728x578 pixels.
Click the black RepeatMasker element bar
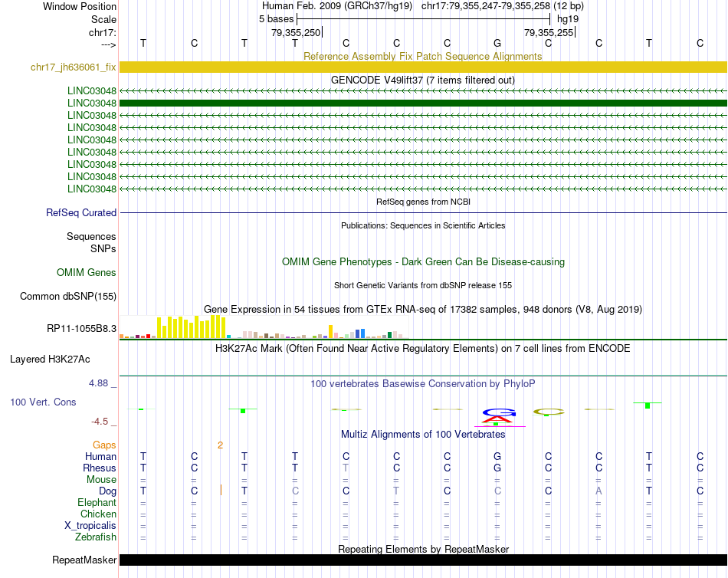[423, 560]
